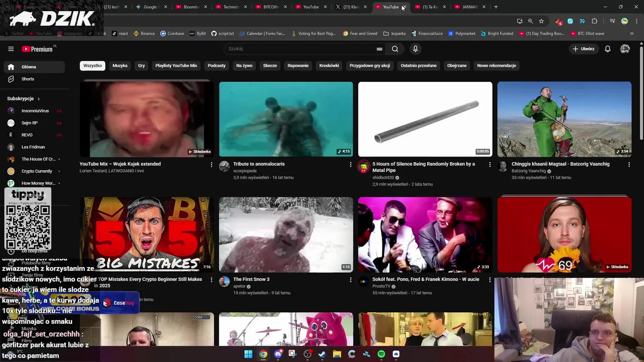Select Przygodowe gry akcji chip
Image resolution: width=644 pixels, height=362 pixels.
[370, 65]
